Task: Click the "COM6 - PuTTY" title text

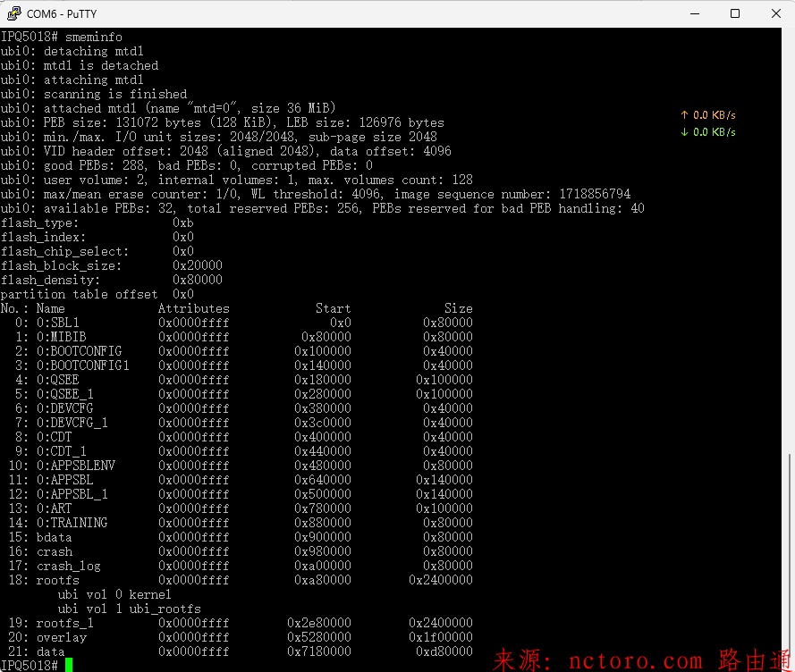Action: [61, 13]
